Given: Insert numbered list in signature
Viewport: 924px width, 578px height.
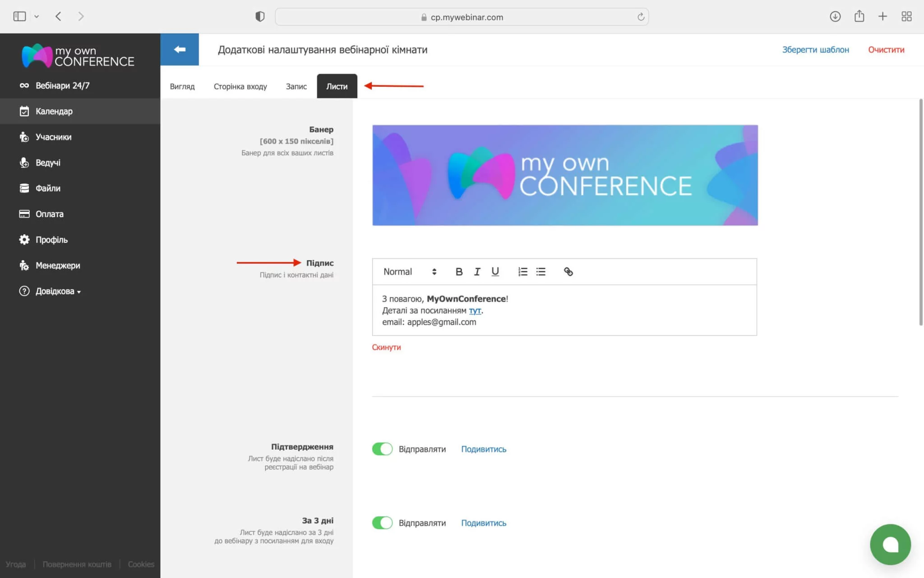Looking at the screenshot, I should (522, 271).
